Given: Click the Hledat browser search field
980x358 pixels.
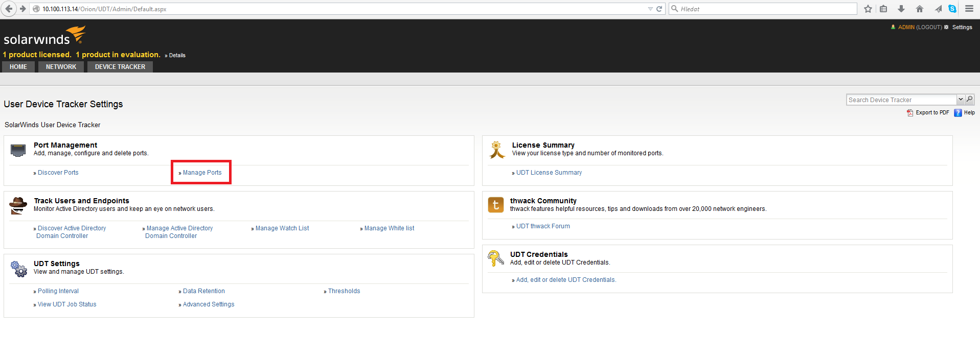Looking at the screenshot, I should pyautogui.click(x=763, y=9).
